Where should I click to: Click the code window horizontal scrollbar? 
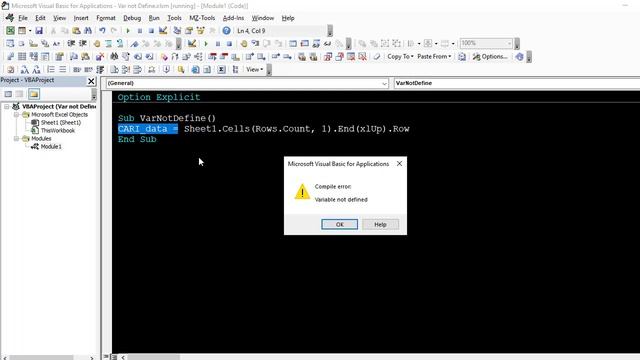[x=380, y=357]
